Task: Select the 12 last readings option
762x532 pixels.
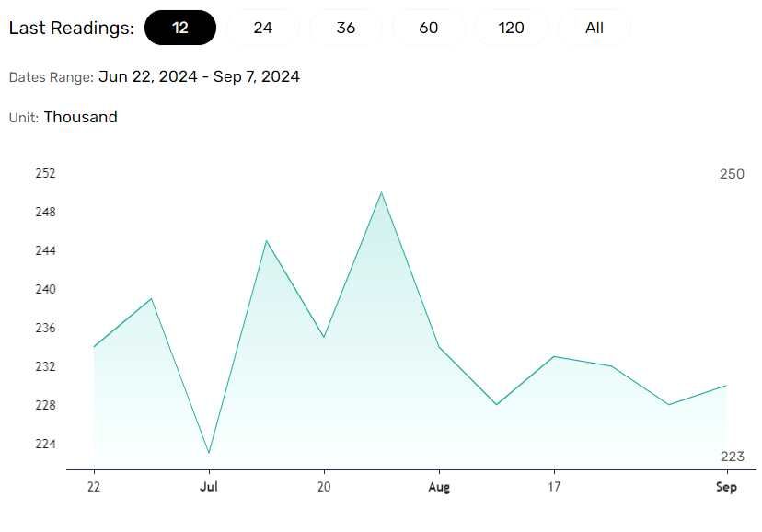Action: (x=180, y=28)
